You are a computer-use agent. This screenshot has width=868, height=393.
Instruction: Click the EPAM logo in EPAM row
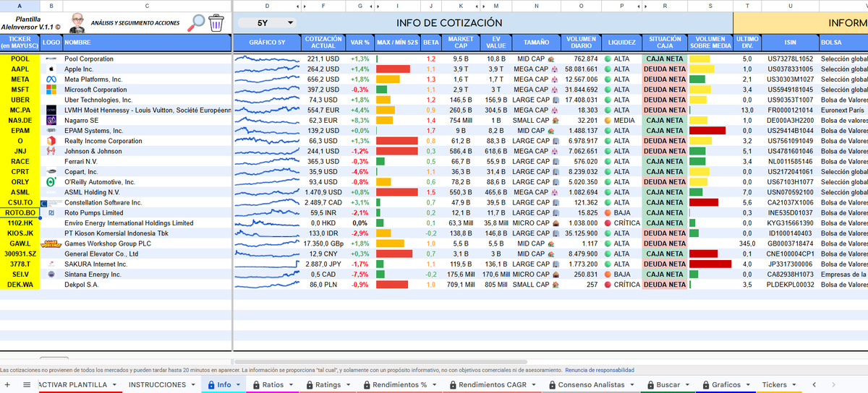coord(51,131)
